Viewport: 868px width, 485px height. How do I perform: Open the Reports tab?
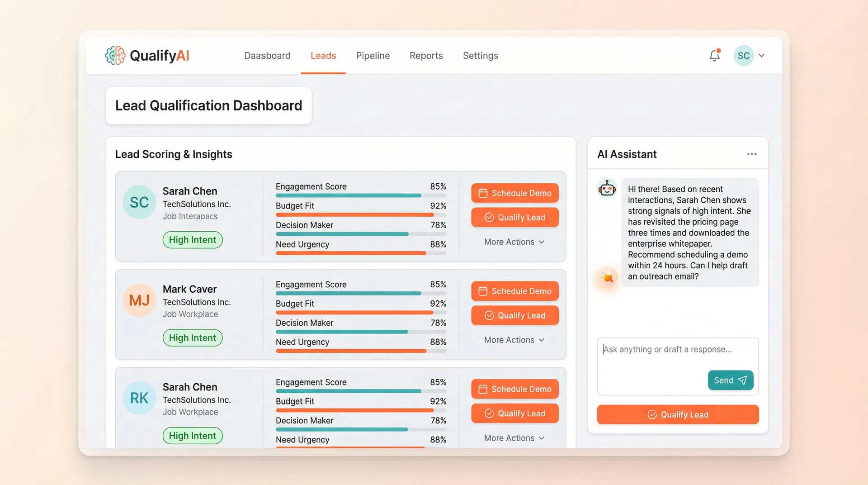(426, 56)
